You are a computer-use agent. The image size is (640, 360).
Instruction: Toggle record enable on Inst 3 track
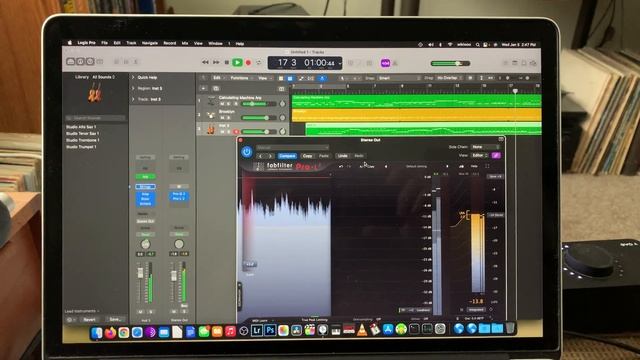click(236, 132)
